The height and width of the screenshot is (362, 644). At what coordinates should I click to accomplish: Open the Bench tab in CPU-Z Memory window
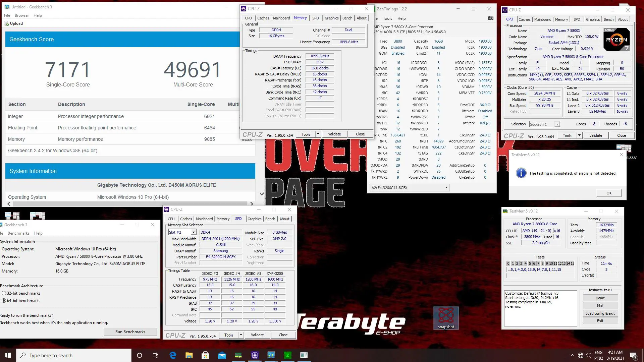pos(347,18)
